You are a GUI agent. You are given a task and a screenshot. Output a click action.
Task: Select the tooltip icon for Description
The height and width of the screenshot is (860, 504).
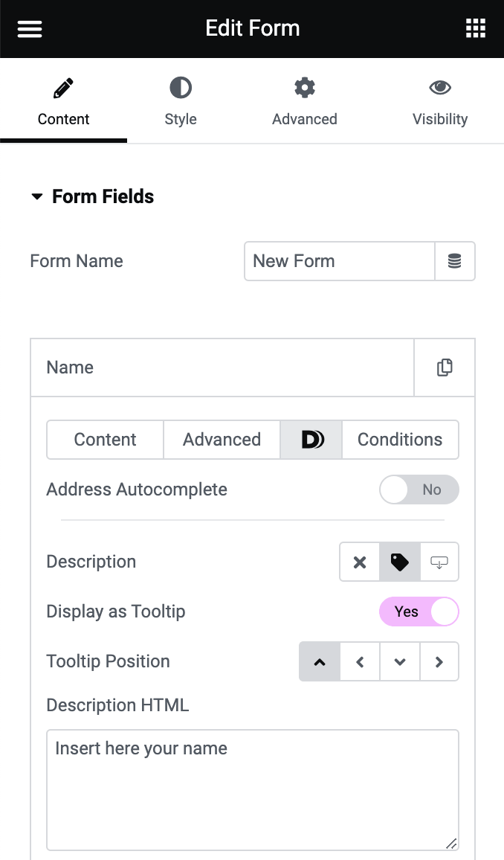(x=439, y=562)
